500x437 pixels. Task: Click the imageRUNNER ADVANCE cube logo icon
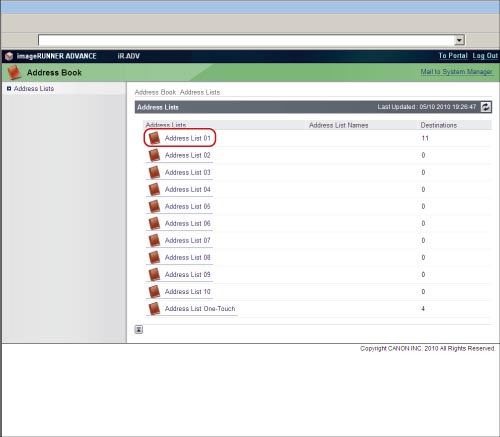click(9, 56)
